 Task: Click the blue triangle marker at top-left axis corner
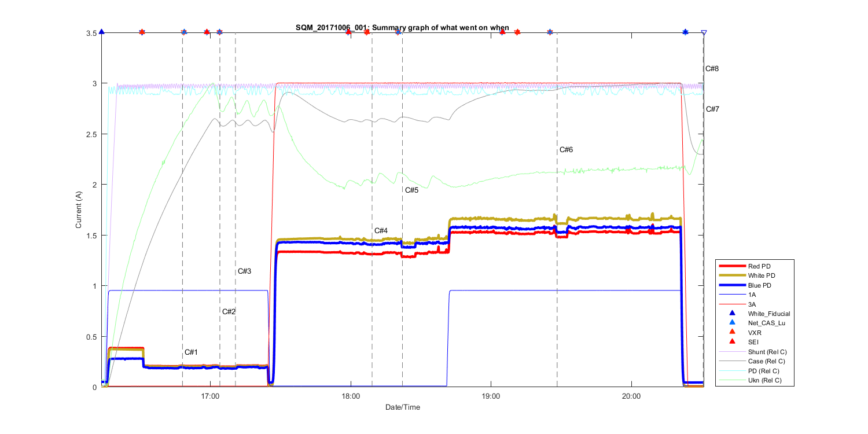pos(102,32)
